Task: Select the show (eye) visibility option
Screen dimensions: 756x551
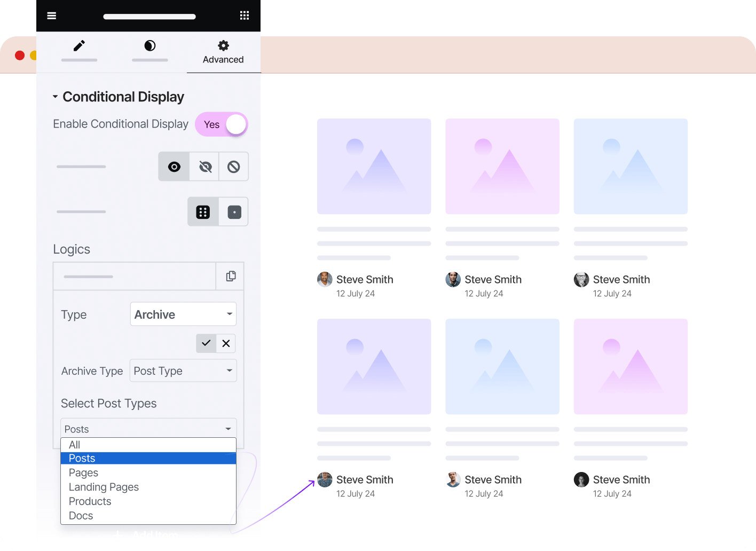Action: coord(174,166)
